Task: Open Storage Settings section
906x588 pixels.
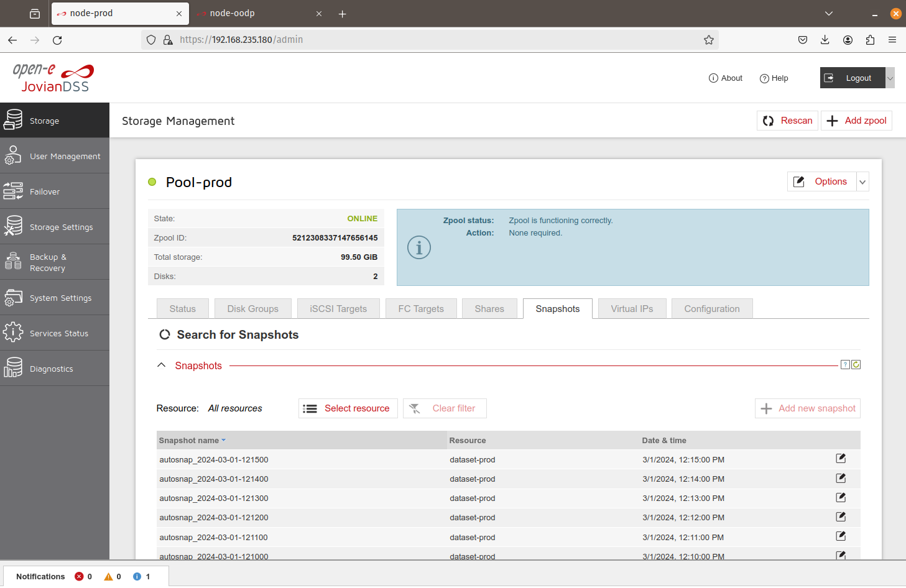Action: [x=55, y=227]
